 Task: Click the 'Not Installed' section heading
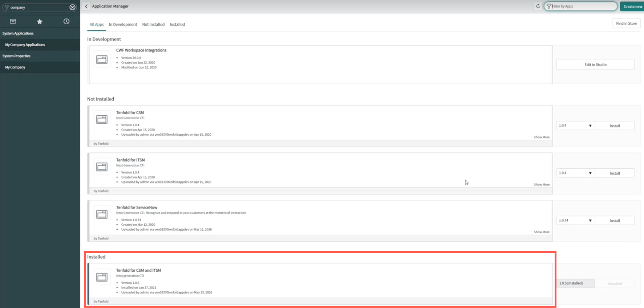tap(101, 99)
